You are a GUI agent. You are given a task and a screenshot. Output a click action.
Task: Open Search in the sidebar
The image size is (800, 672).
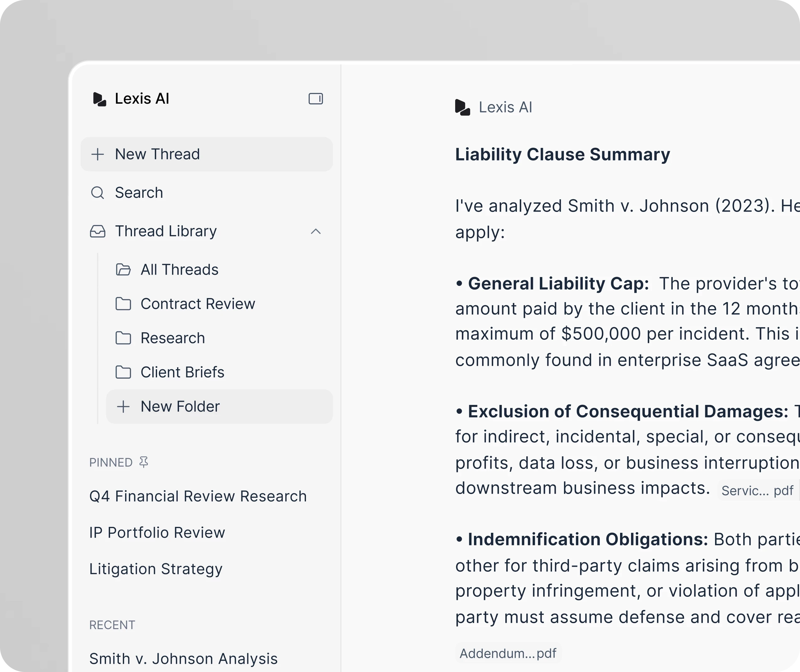(207, 192)
